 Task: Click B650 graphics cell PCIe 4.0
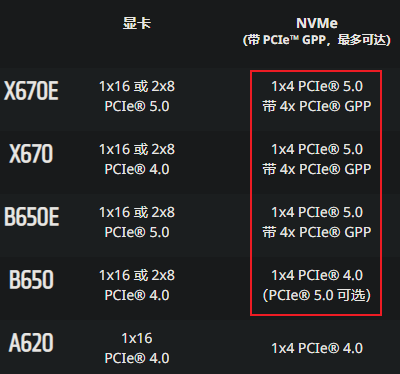(x=137, y=295)
